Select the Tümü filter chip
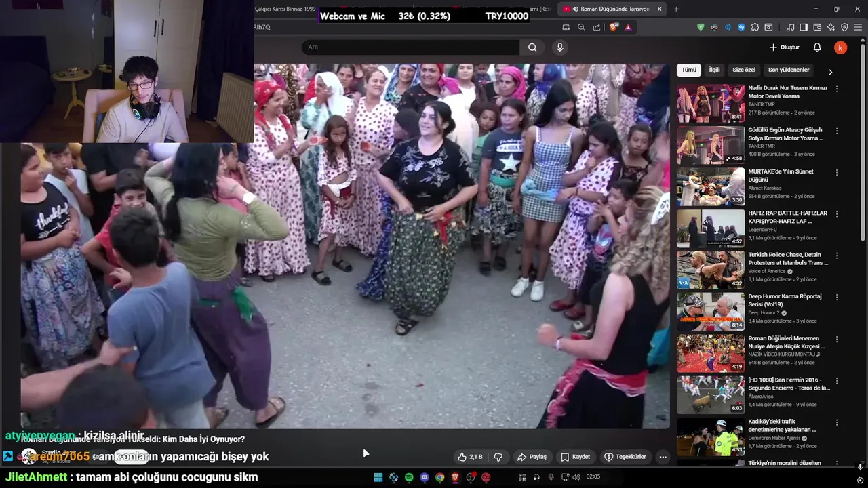 (689, 70)
